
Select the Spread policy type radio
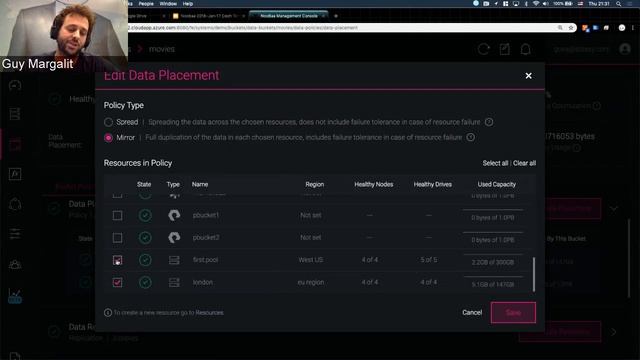pos(108,122)
